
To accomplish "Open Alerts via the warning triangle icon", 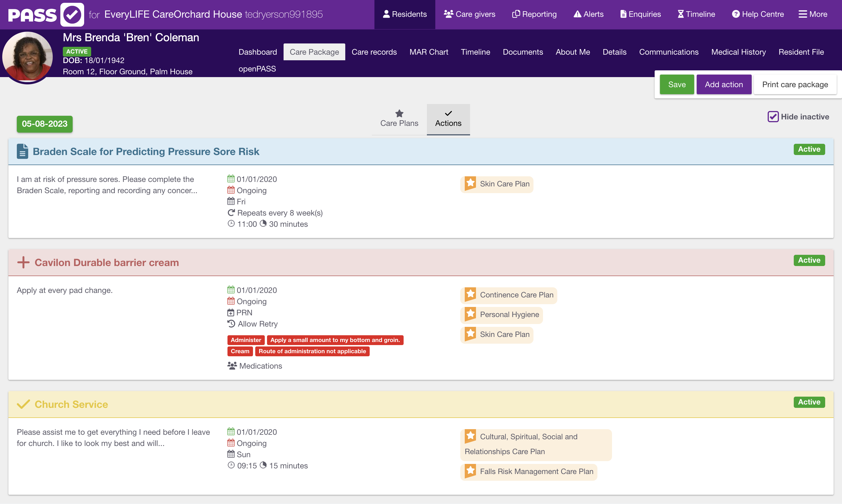I will coord(577,14).
